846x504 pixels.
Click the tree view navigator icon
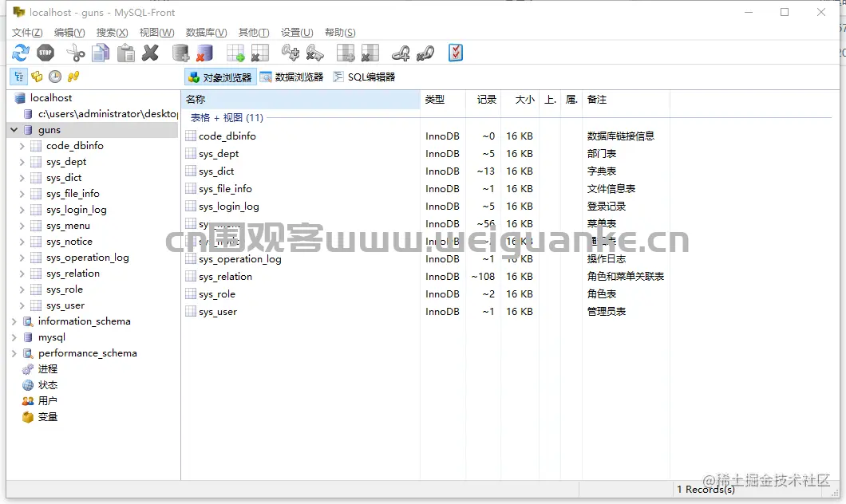point(19,77)
